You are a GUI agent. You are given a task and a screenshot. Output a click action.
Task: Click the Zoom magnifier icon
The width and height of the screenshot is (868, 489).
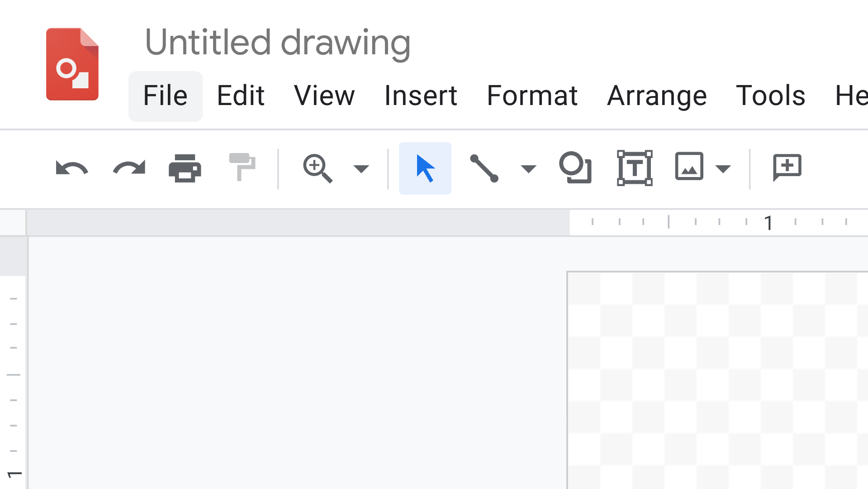point(318,168)
